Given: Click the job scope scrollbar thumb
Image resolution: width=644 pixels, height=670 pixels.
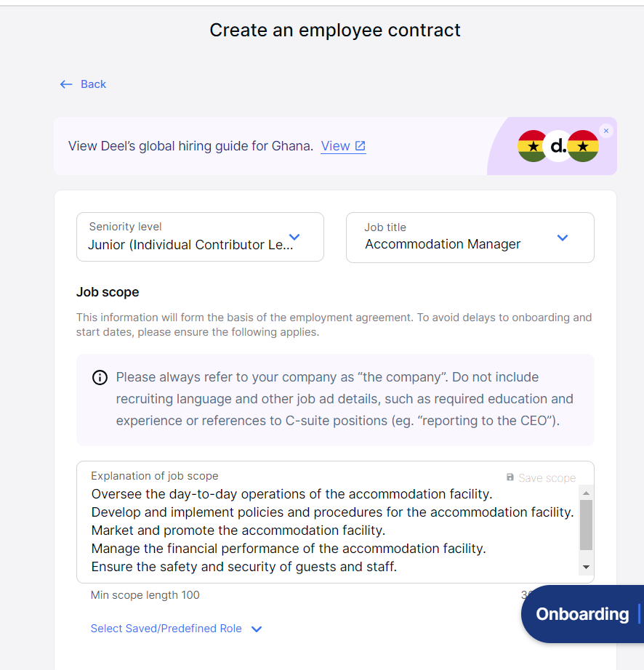Looking at the screenshot, I should coord(586,525).
